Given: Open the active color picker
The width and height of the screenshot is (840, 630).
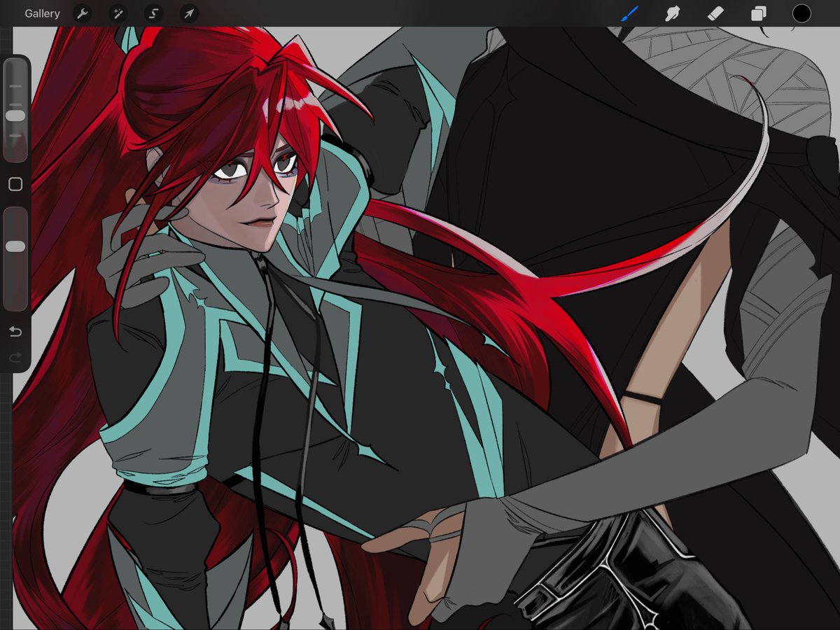Looking at the screenshot, I should click(801, 13).
